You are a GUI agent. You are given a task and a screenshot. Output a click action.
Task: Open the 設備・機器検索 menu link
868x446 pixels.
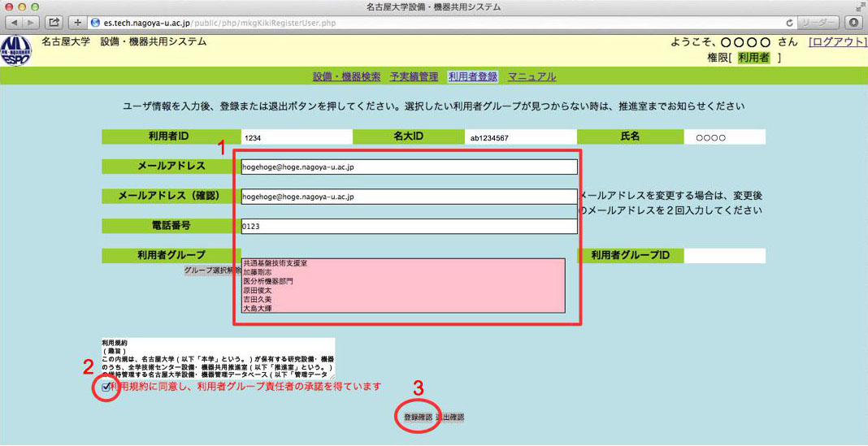click(346, 76)
